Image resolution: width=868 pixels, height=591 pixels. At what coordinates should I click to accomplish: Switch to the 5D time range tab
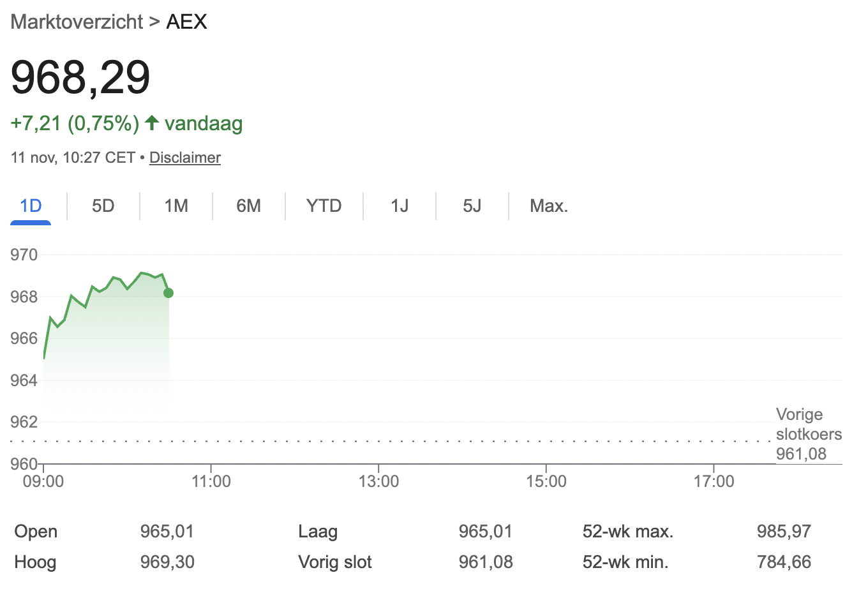click(102, 206)
